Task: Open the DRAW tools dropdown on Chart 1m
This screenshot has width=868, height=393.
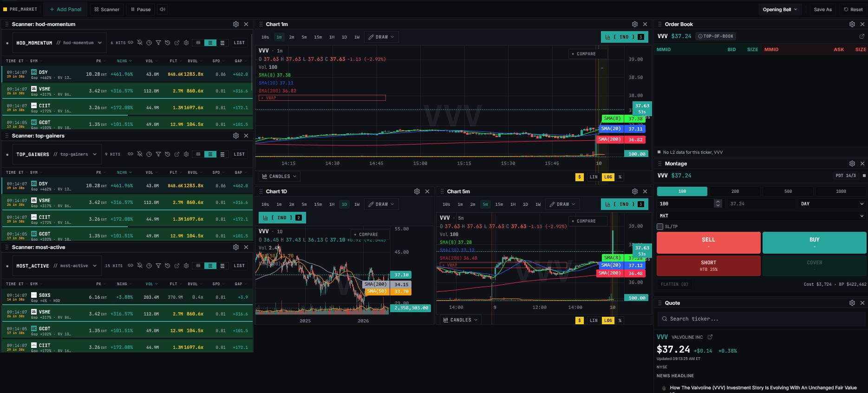Action: click(x=382, y=37)
